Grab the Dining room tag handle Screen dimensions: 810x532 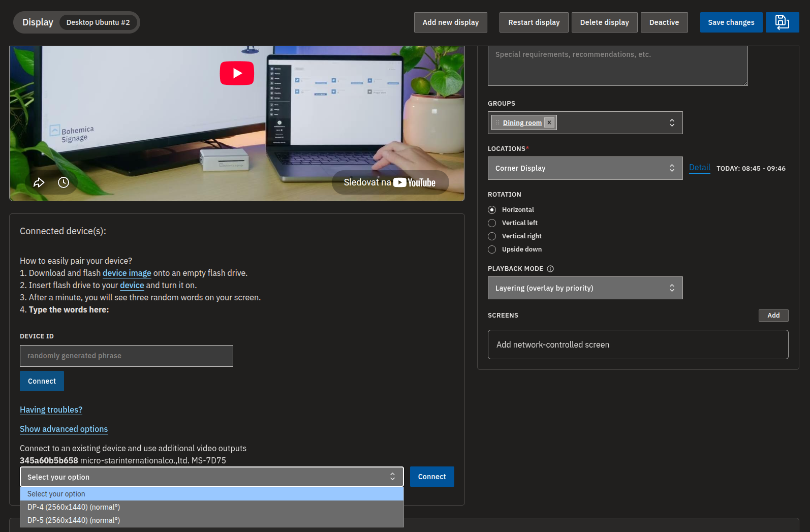click(497, 122)
